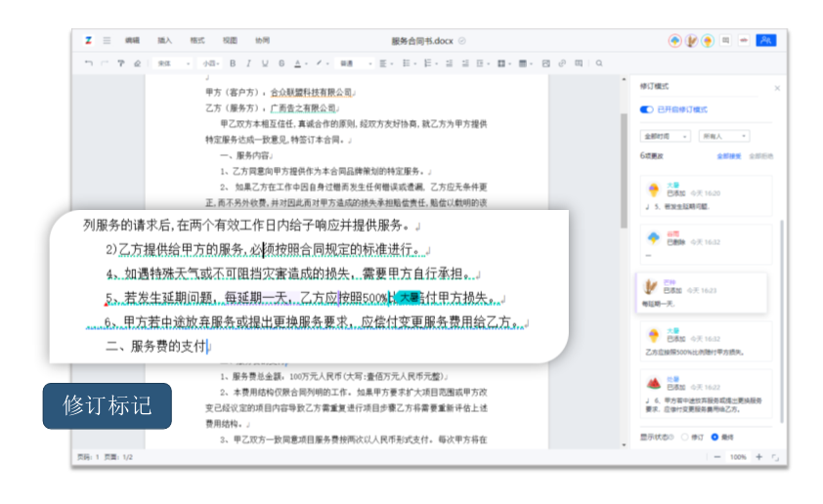
Task: Click the highlighter pen color button
Action: click(x=319, y=63)
